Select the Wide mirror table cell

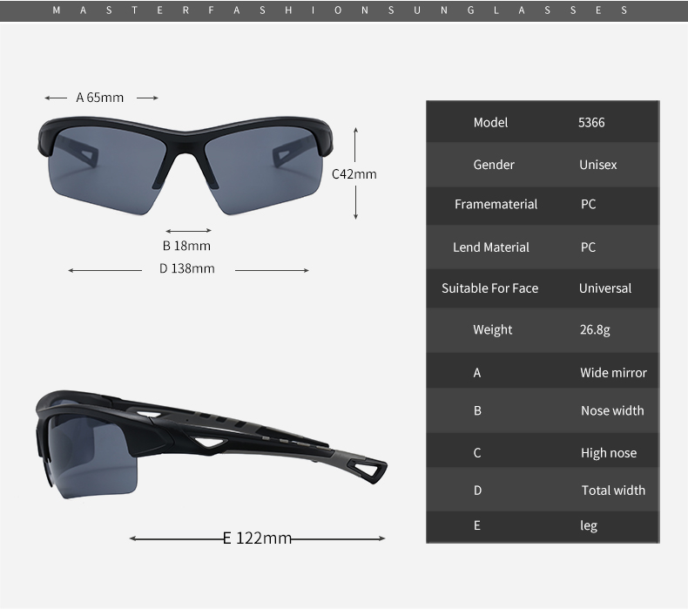pyautogui.click(x=613, y=372)
